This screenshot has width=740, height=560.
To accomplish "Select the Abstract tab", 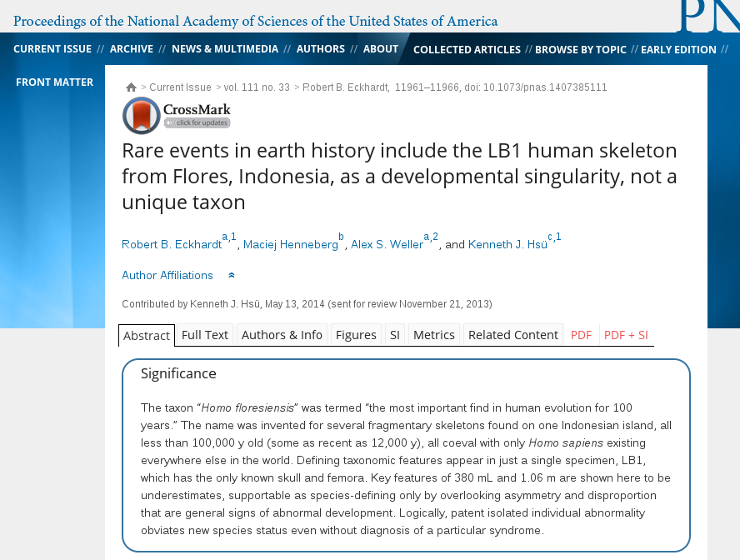I will (147, 336).
